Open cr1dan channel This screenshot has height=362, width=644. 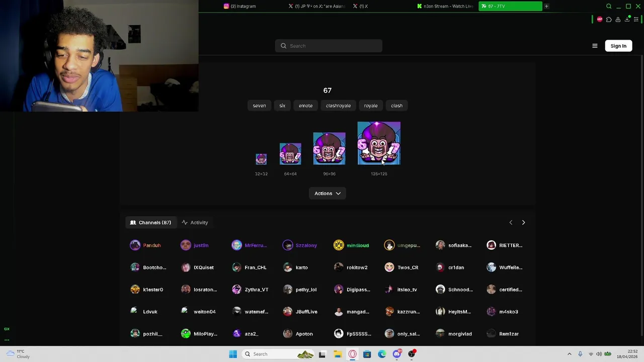[x=450, y=267]
